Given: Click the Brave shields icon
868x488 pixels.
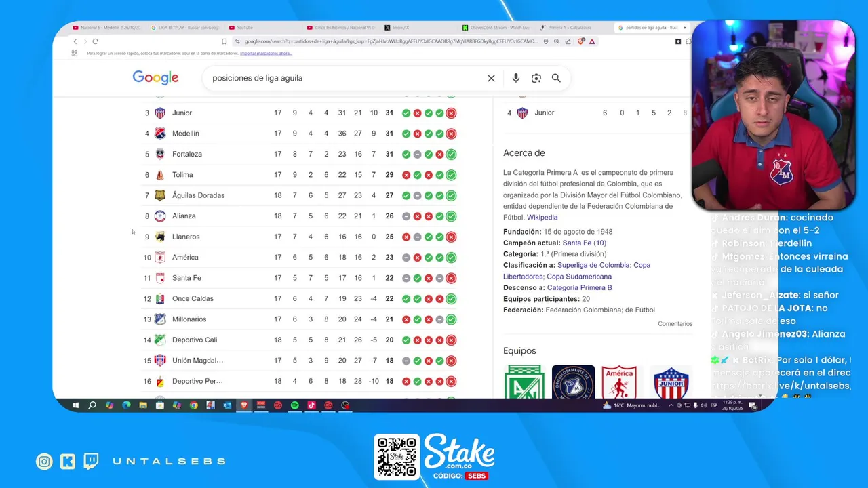Looking at the screenshot, I should pos(581,41).
